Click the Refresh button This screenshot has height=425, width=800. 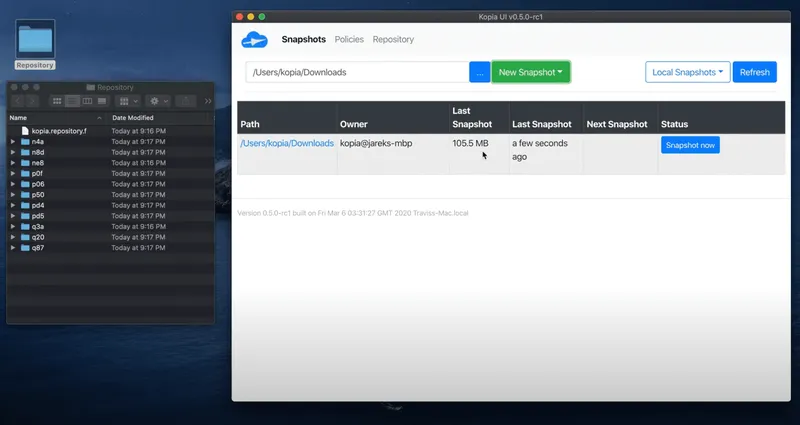point(755,72)
